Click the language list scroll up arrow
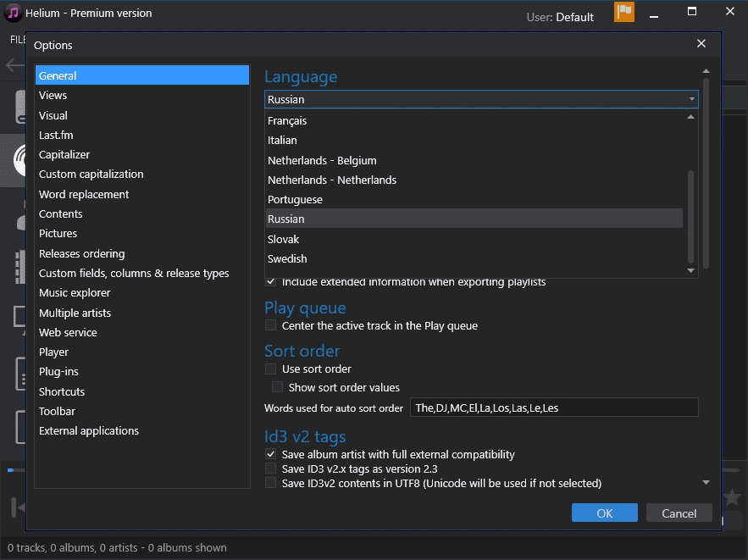This screenshot has height=560, width=748. 690,117
